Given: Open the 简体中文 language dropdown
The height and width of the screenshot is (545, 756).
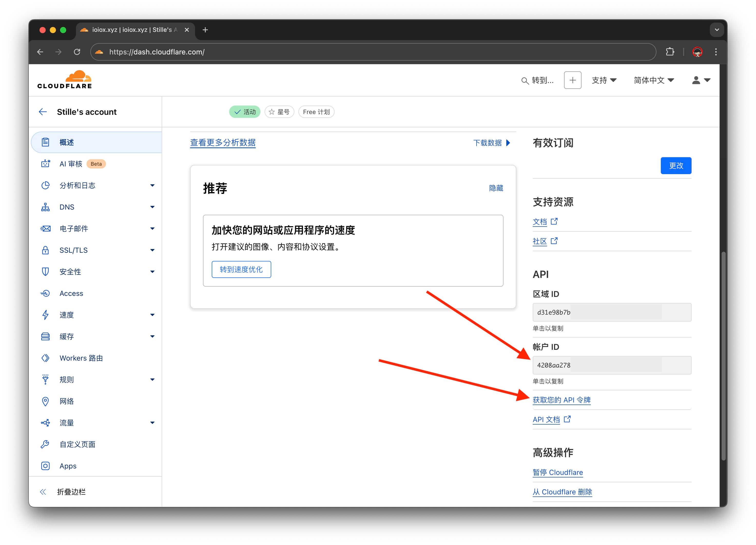Looking at the screenshot, I should pyautogui.click(x=654, y=80).
